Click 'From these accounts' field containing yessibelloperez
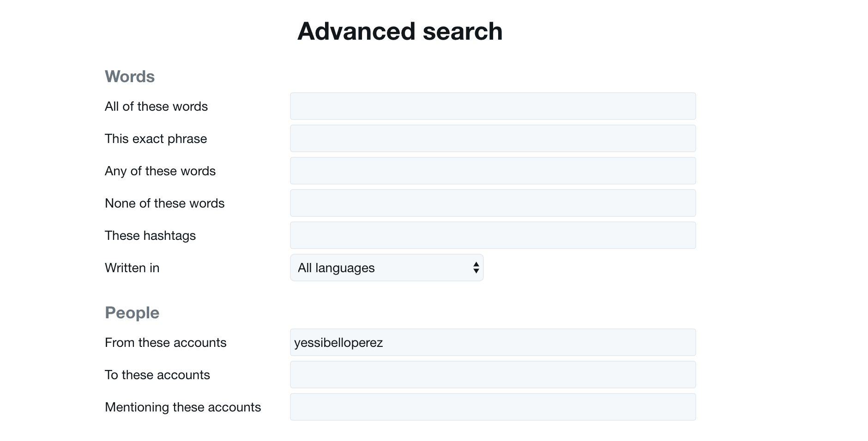Viewport: 868px width, 441px height. [493, 342]
